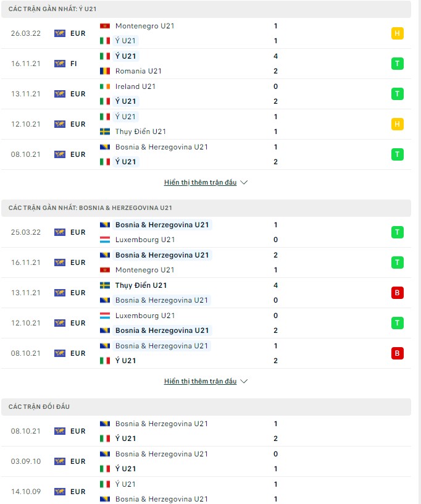Click the EUR competition icon next to 26.03.22
The width and height of the screenshot is (421, 504).
click(60, 33)
